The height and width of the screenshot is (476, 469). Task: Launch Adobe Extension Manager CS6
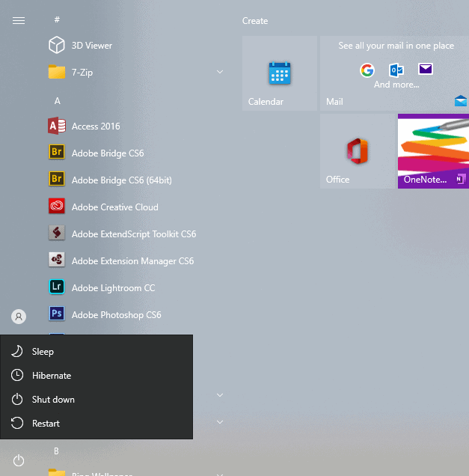click(57, 261)
